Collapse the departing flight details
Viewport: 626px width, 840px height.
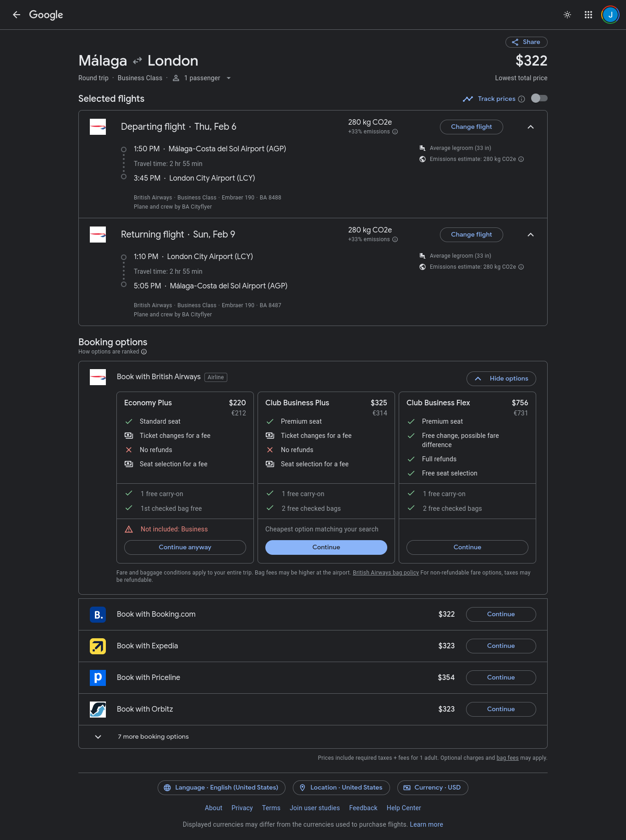pos(531,127)
